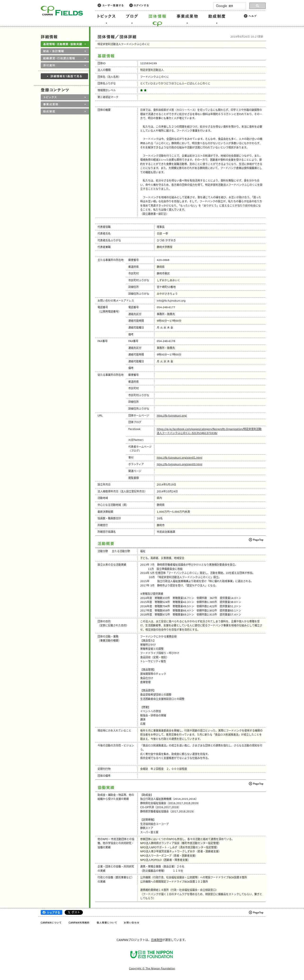Open 事業成果物 under 登録コンテンツ sidebar
Screen dimensions: 304x980
click(x=64, y=104)
